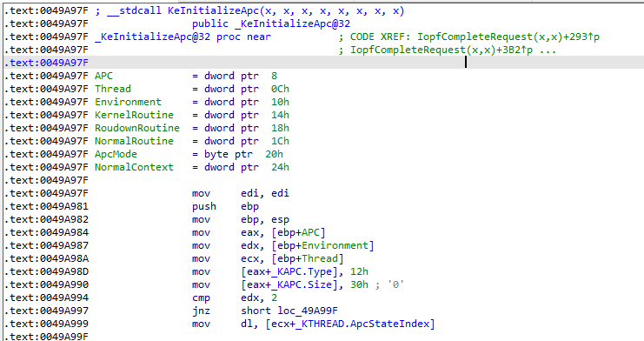
Task: Click the [ebp+Environment] operand
Action: coord(322,246)
